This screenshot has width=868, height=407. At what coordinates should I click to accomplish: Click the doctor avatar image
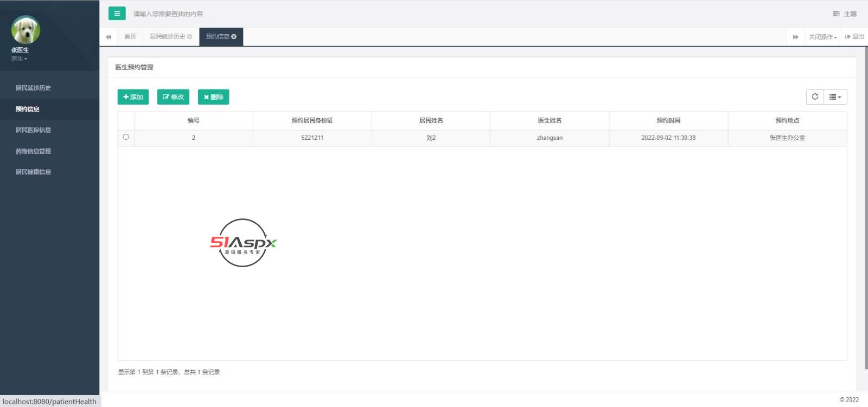(25, 30)
